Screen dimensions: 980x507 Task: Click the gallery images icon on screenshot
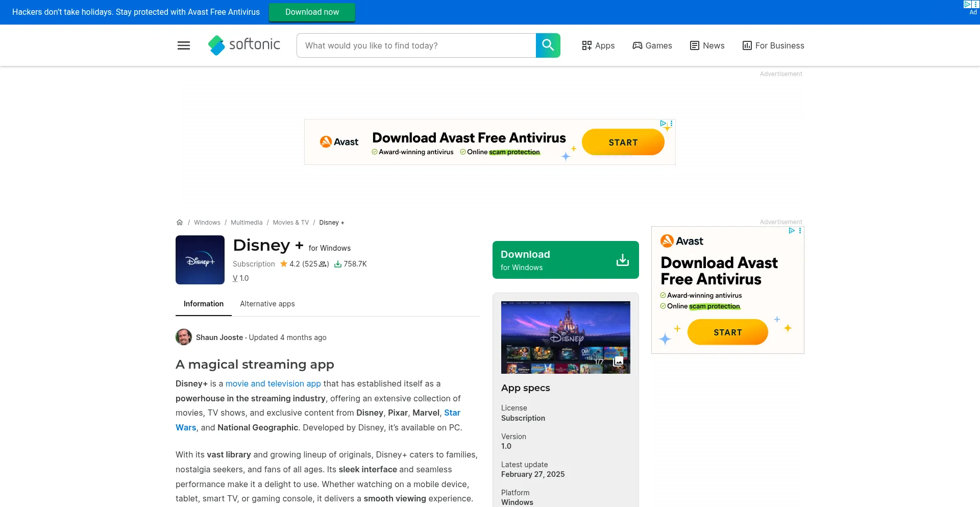point(618,361)
